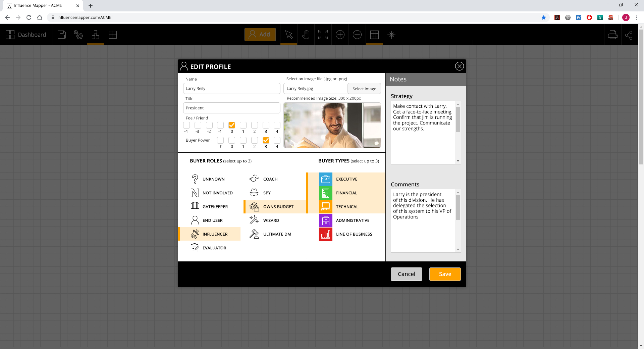
Task: Click the zoom out minus icon
Action: (357, 35)
